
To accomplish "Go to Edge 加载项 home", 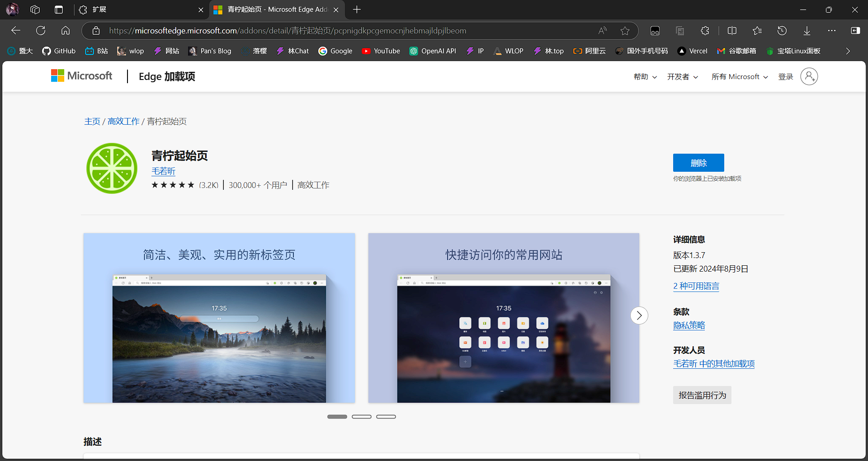I will point(167,76).
